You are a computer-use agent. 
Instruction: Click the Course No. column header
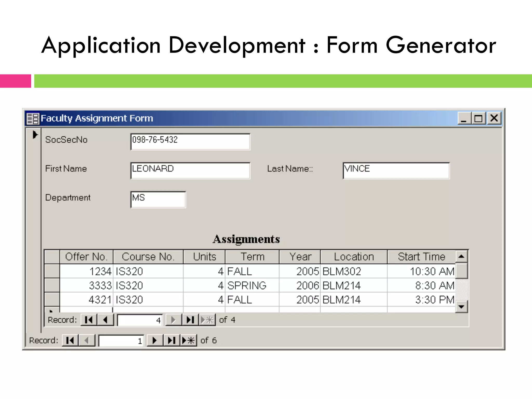click(148, 257)
